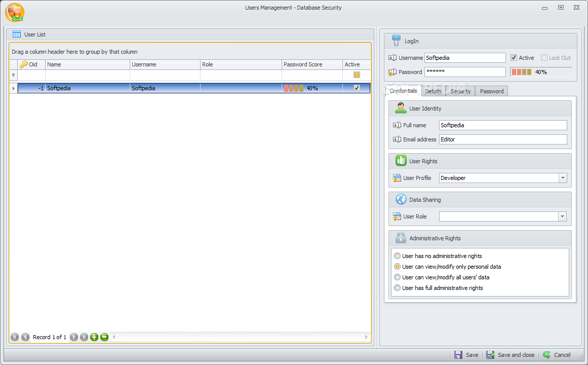Click the horizontal scrollbar right arrow
The image size is (588, 365).
366,337
